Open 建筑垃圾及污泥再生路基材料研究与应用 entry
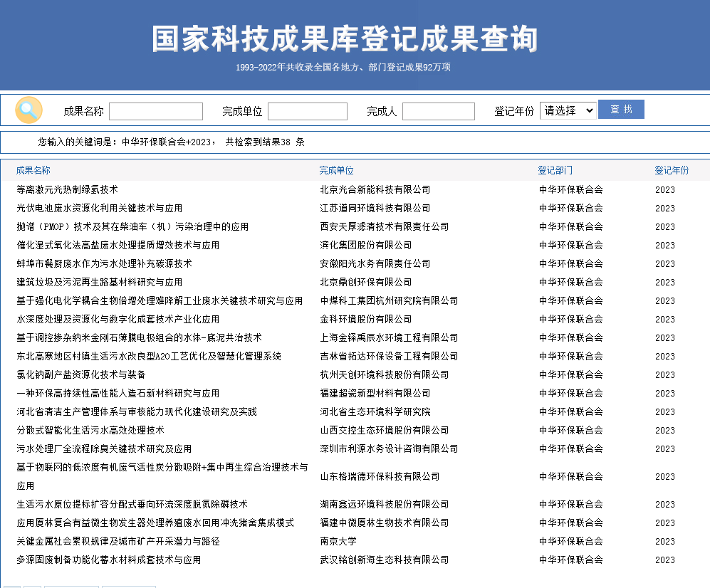 pos(99,282)
